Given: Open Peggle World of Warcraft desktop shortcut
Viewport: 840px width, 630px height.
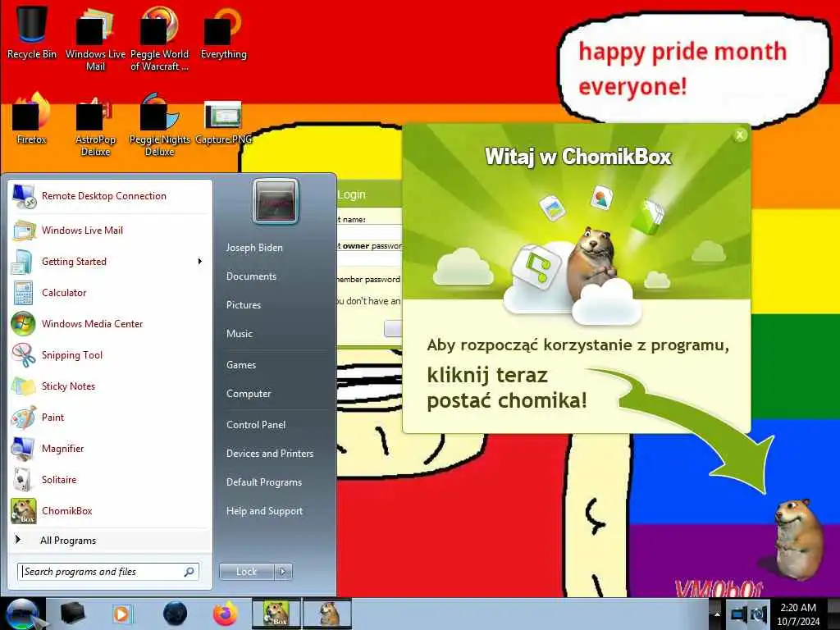Looking at the screenshot, I should click(x=159, y=39).
